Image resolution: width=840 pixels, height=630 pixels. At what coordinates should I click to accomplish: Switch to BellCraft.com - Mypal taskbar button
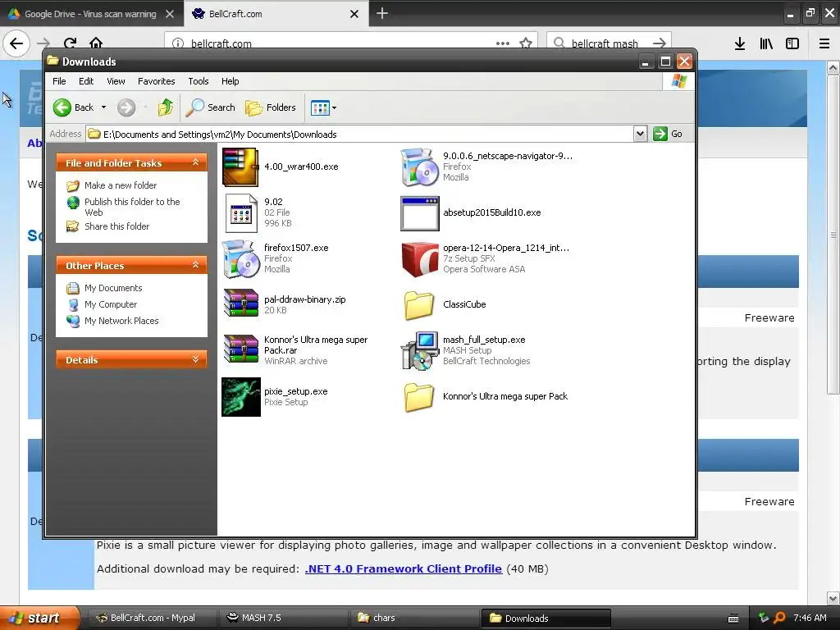pos(152,619)
